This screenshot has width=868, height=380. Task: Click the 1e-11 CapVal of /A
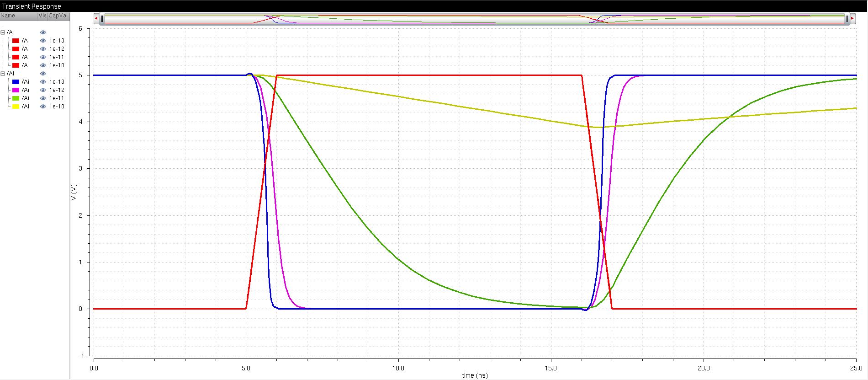(x=57, y=57)
